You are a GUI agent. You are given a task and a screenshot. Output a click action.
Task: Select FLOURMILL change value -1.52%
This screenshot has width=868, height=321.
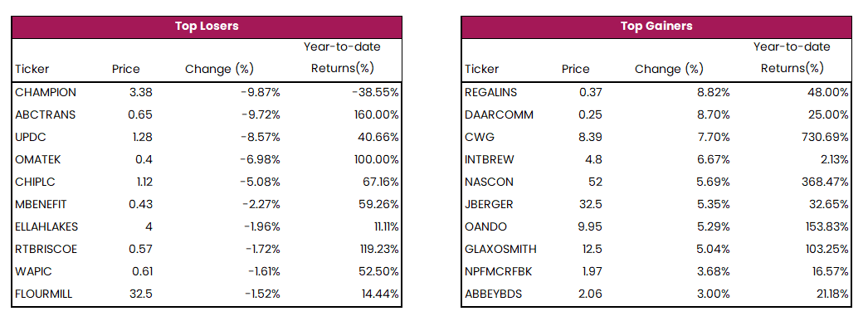[x=262, y=294]
